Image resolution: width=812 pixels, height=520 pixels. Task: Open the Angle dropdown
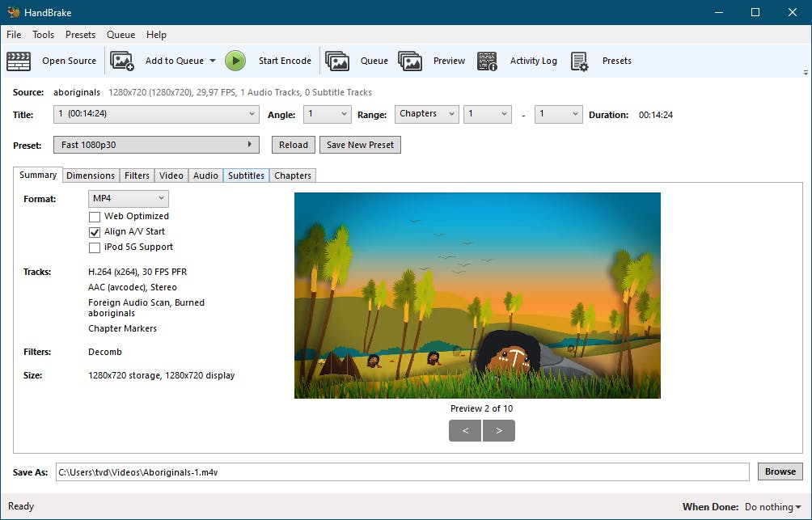[x=327, y=114]
